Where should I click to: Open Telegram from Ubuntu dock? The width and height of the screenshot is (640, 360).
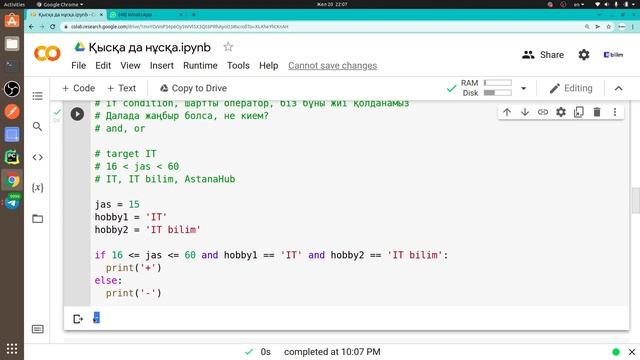[x=12, y=202]
